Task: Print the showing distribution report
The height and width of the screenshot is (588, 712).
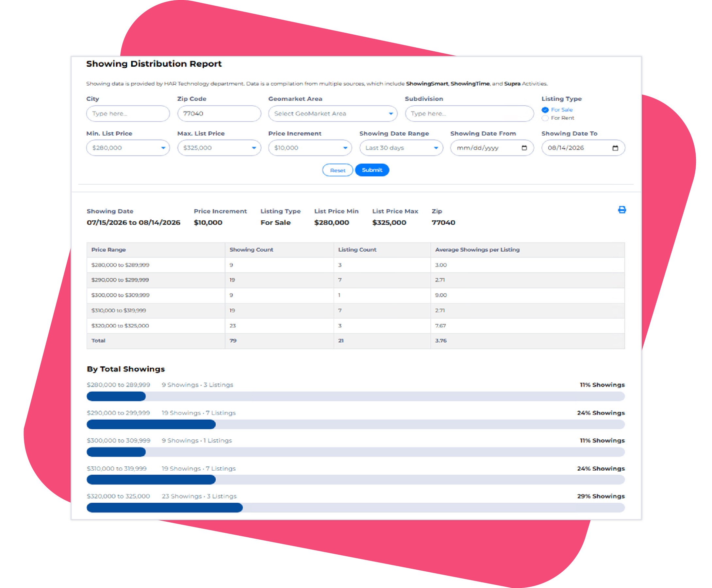Action: coord(621,210)
